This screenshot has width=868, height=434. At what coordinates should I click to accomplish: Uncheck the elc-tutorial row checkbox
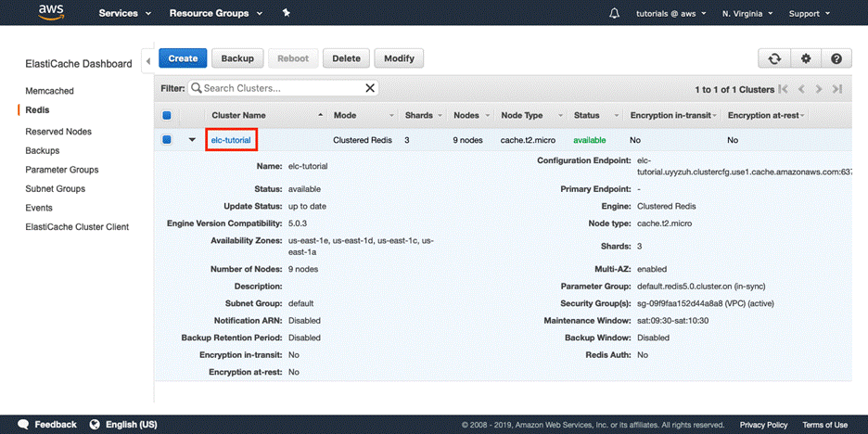pos(167,140)
